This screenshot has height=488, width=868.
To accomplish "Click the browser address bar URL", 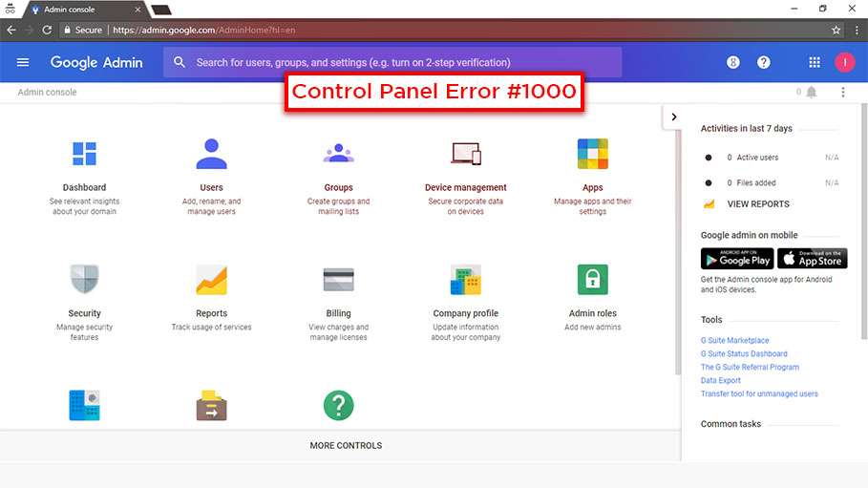I will click(x=203, y=30).
